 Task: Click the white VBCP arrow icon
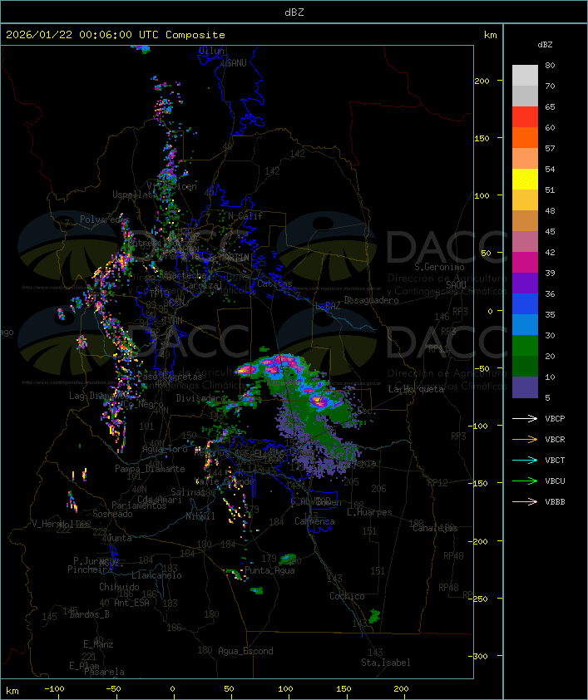(x=526, y=419)
